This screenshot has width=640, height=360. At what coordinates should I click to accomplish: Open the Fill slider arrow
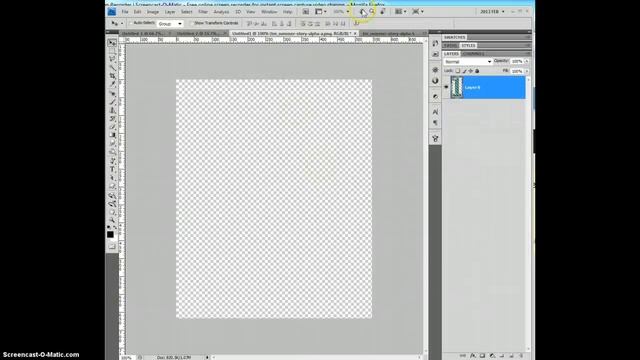click(x=527, y=71)
